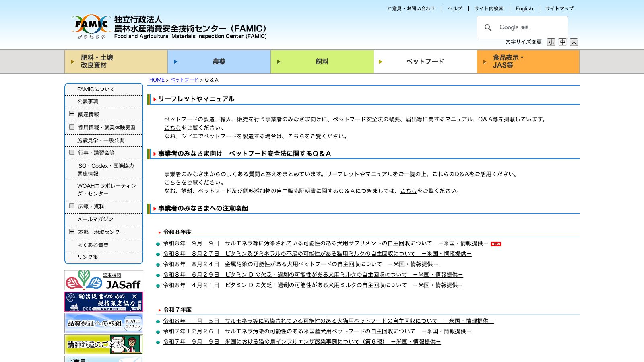Expand the 広報・資料 sidebar item
The height and width of the screenshot is (362, 644).
(72, 206)
